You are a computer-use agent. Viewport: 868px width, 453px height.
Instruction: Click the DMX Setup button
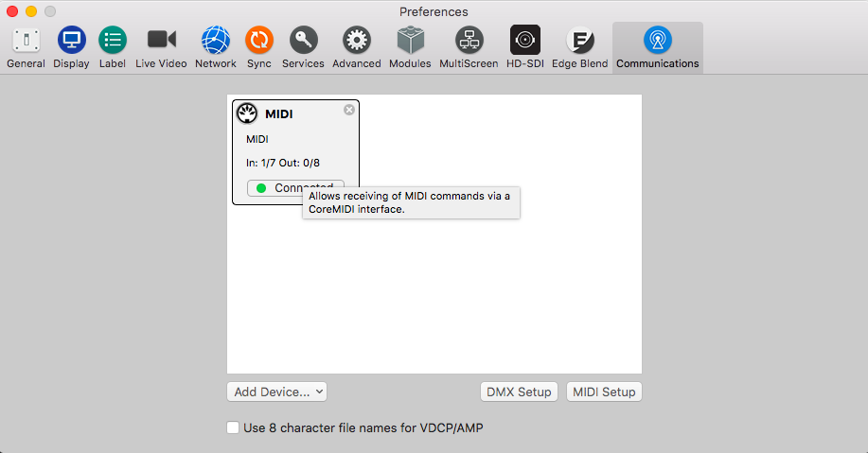[x=519, y=392]
